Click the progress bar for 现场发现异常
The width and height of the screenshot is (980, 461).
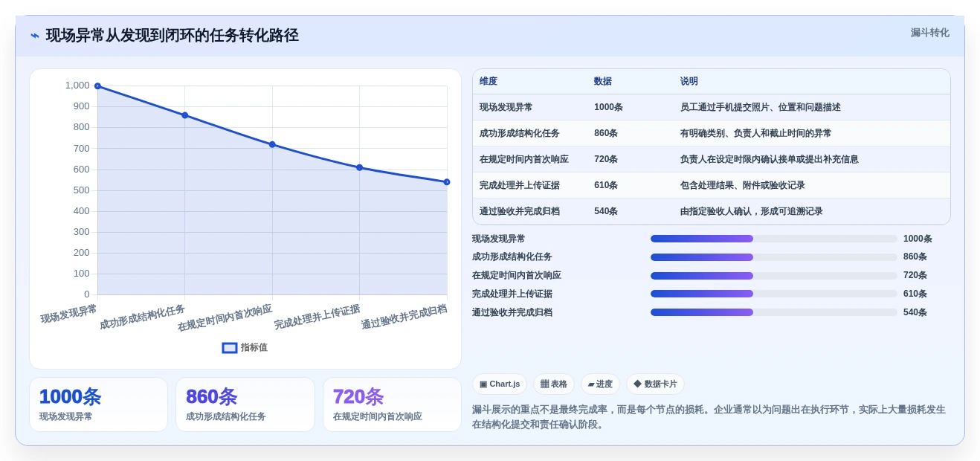[x=774, y=239]
